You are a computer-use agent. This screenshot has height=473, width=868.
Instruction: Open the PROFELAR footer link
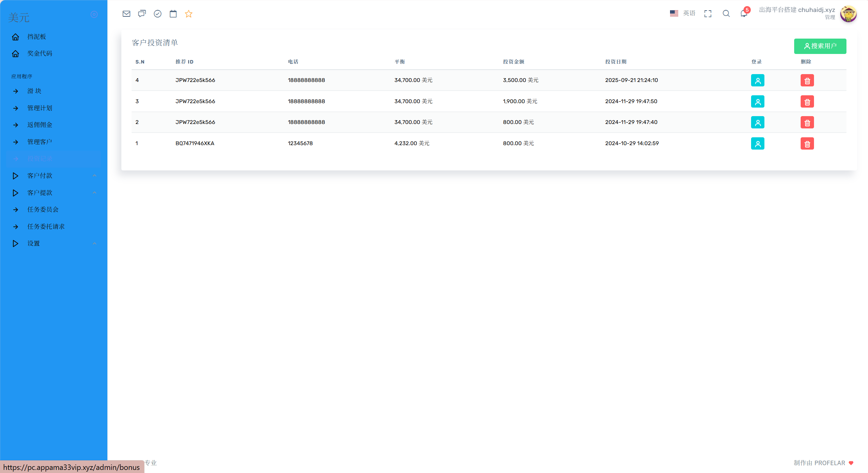(x=829, y=463)
